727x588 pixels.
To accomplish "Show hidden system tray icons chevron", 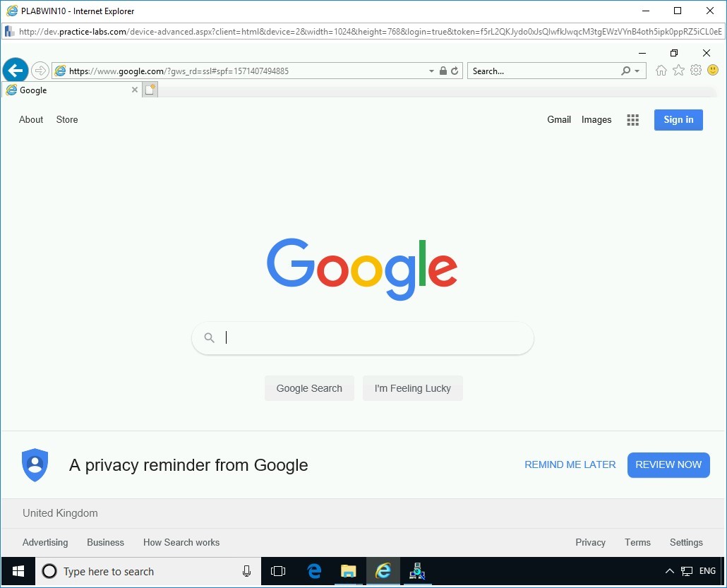I will click(x=670, y=571).
